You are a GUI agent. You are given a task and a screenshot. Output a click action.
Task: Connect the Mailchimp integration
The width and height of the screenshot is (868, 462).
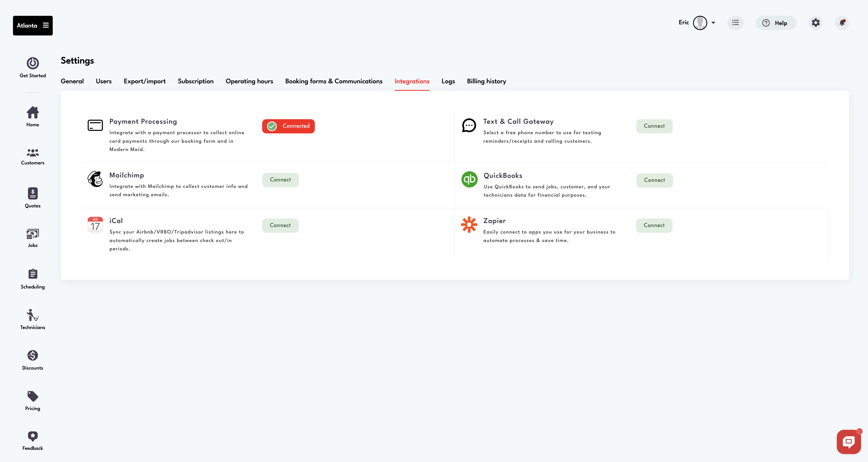[280, 180]
